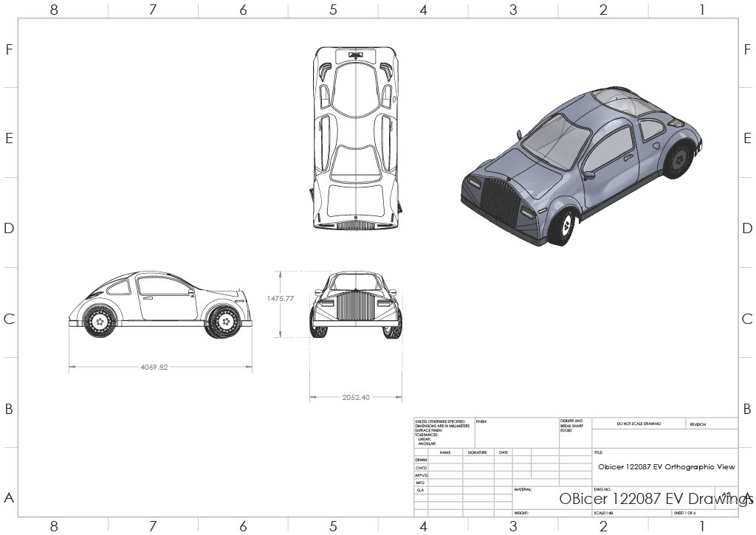Click the WEIGHT: field label
This screenshot has height=535, width=756.
[x=521, y=514]
